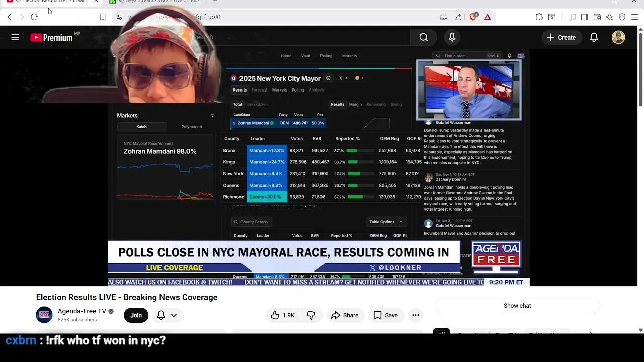Select the Analysis tab under the race title

(316, 90)
